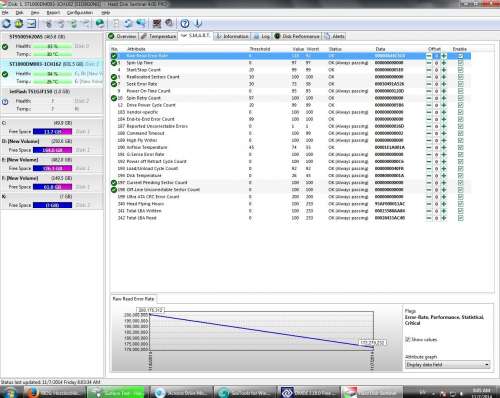The image size is (500, 398).
Task: Click the Raw Read Error Rate line graph
Action: pos(262,331)
